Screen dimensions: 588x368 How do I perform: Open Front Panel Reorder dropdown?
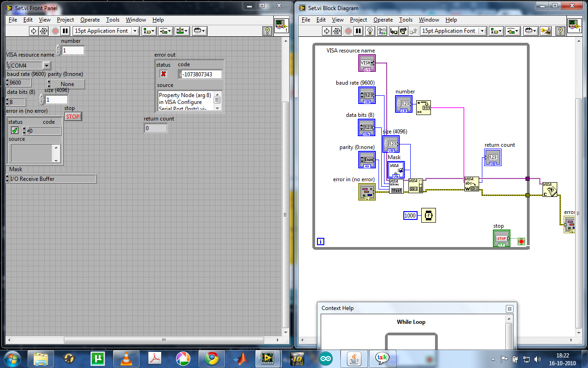click(x=199, y=31)
